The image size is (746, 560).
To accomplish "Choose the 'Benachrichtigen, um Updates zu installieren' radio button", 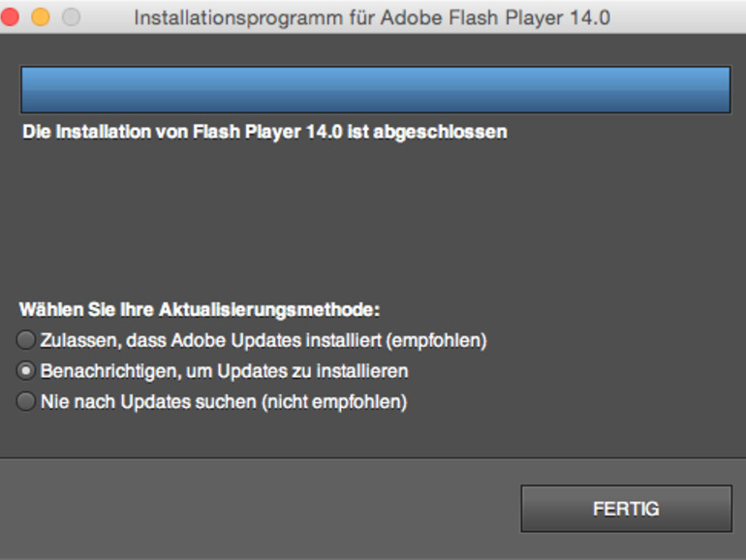I will pyautogui.click(x=26, y=371).
